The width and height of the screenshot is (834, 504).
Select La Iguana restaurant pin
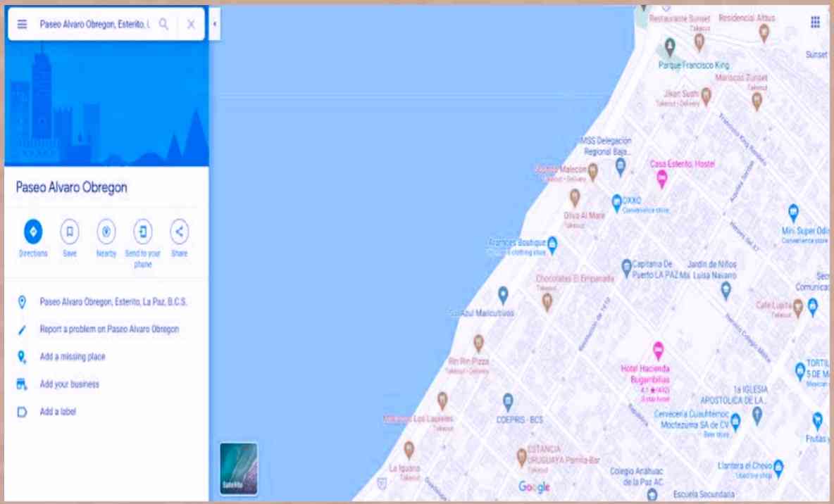(409, 450)
